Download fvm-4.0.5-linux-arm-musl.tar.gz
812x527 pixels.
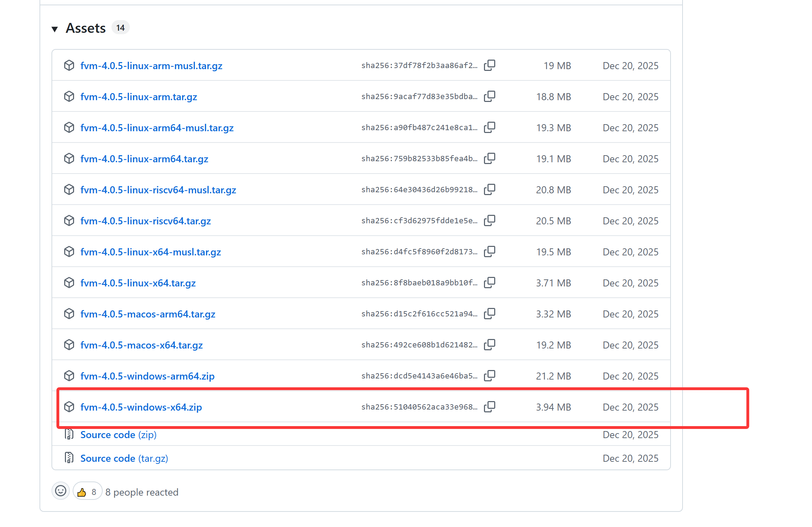(151, 66)
